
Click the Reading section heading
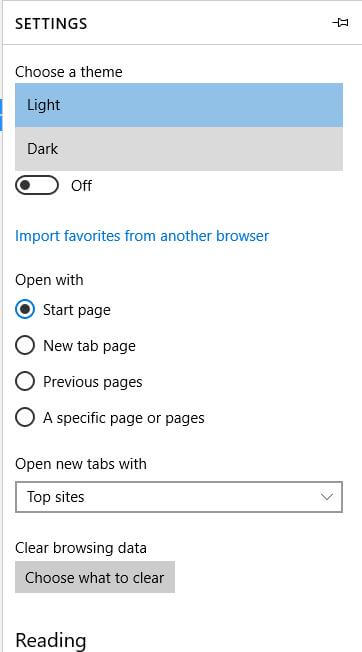(51, 640)
